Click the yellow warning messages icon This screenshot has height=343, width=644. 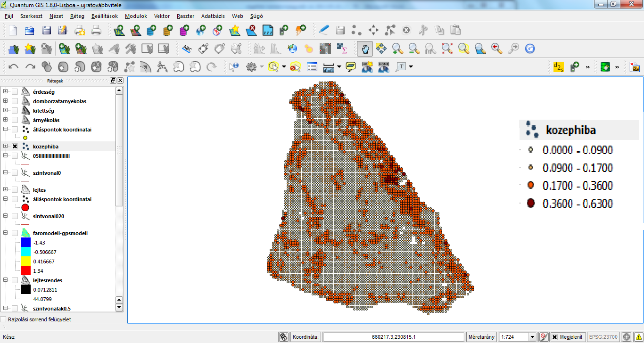tap(638, 337)
